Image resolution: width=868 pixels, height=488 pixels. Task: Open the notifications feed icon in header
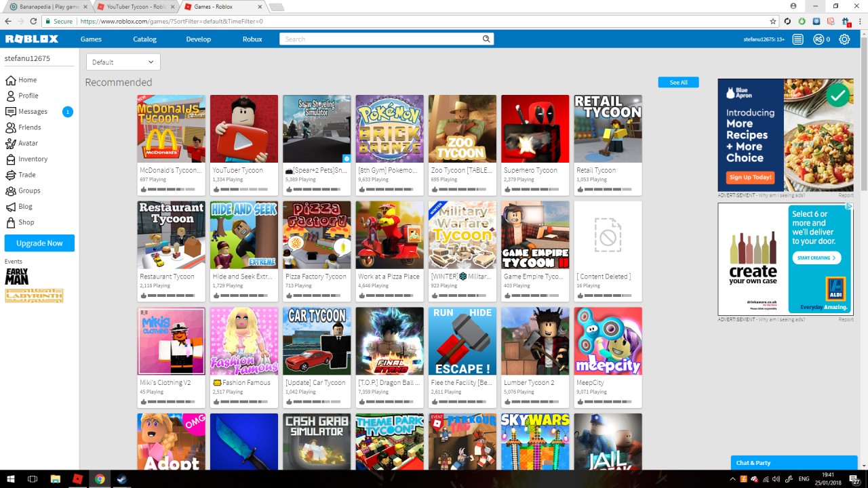coord(798,39)
